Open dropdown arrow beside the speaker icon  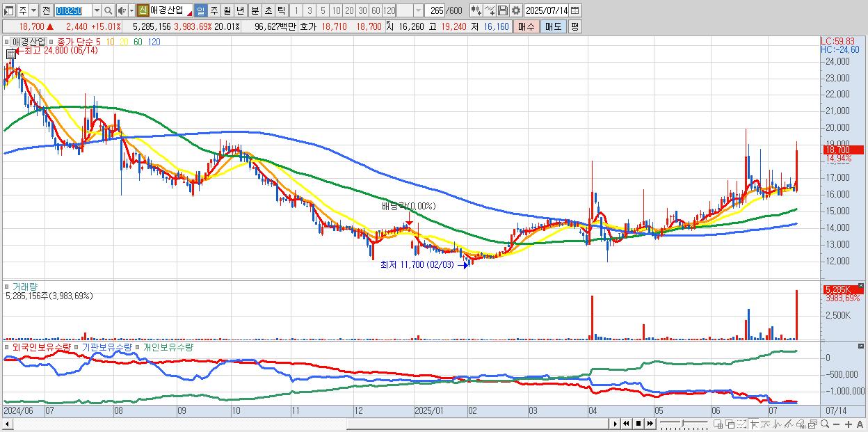131,10
